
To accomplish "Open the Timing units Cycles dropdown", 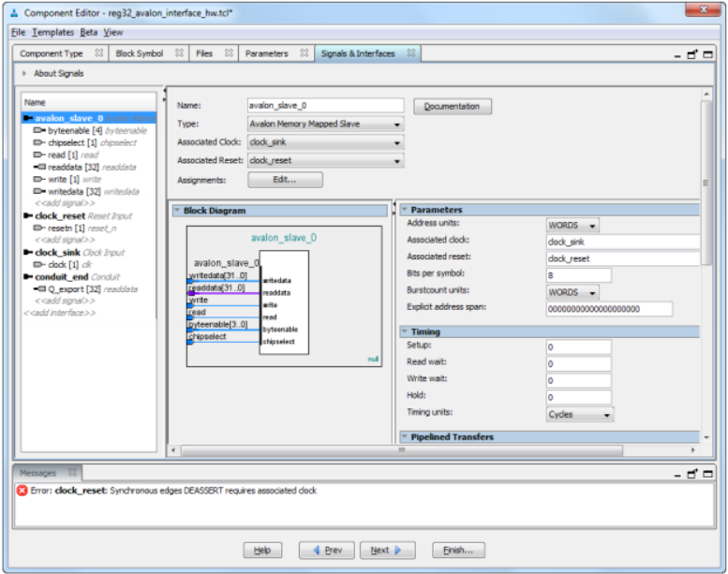I will (x=580, y=415).
